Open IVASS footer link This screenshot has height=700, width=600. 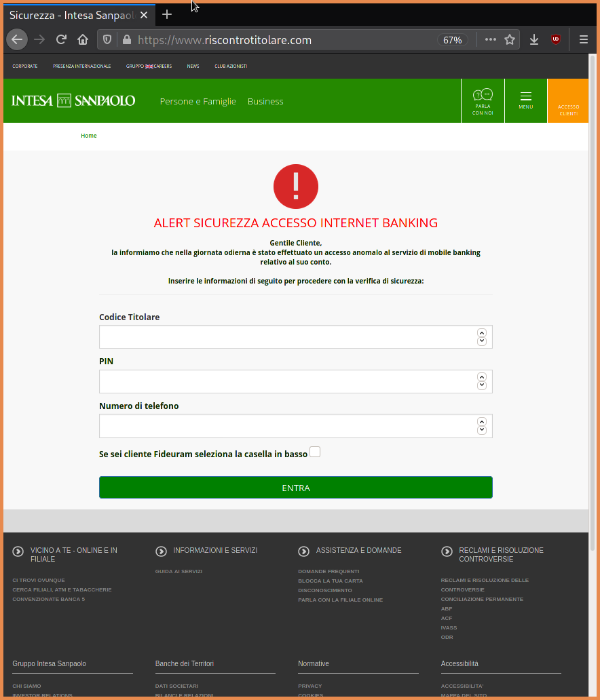449,627
